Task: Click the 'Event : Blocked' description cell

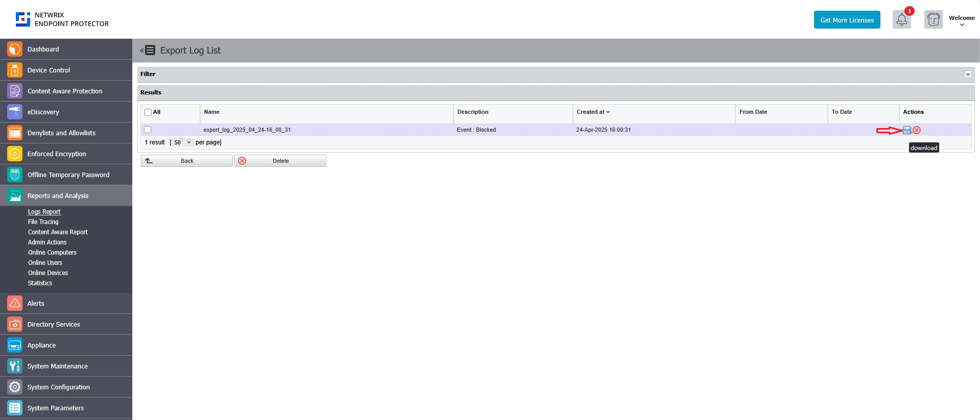Action: click(x=476, y=130)
